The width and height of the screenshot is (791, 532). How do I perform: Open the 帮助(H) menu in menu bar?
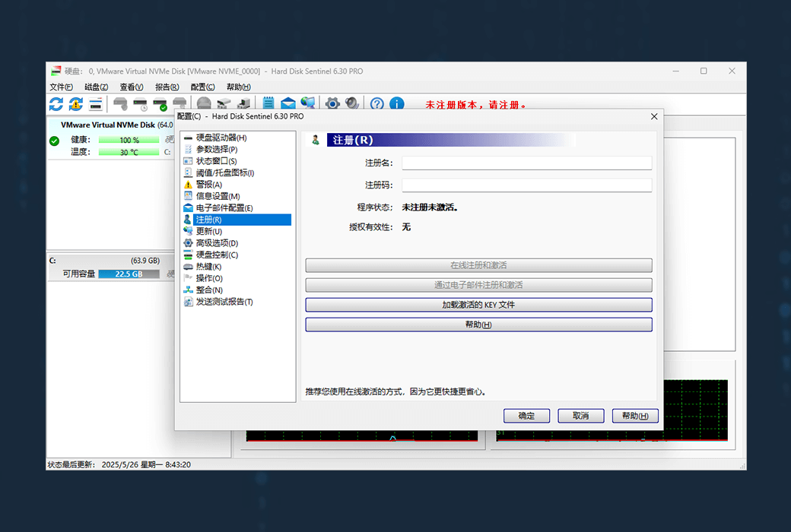239,87
